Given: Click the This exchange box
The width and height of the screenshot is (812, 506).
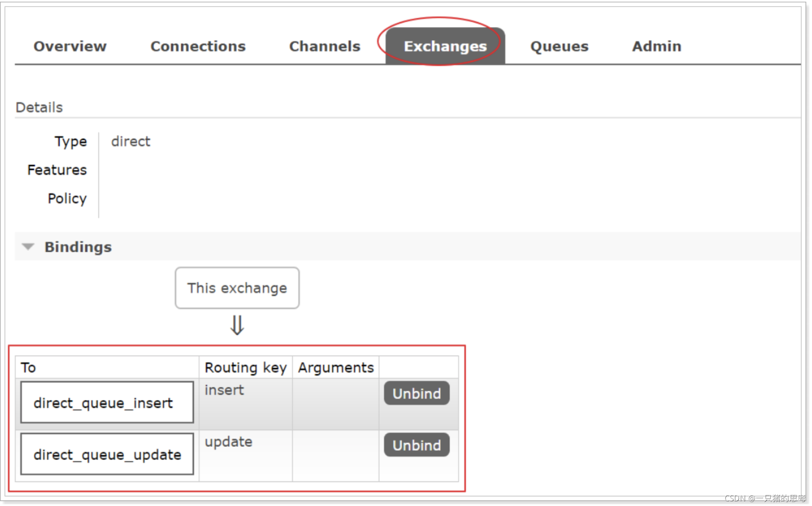Looking at the screenshot, I should click(237, 288).
